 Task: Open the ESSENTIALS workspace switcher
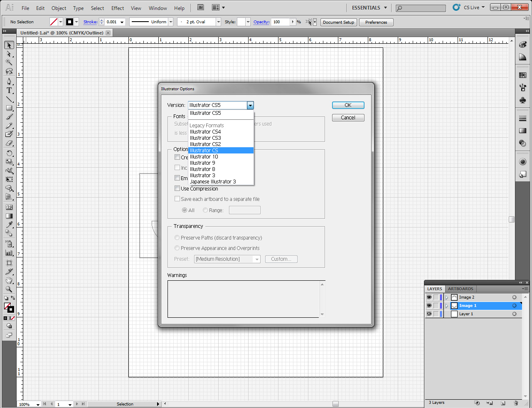coord(369,7)
